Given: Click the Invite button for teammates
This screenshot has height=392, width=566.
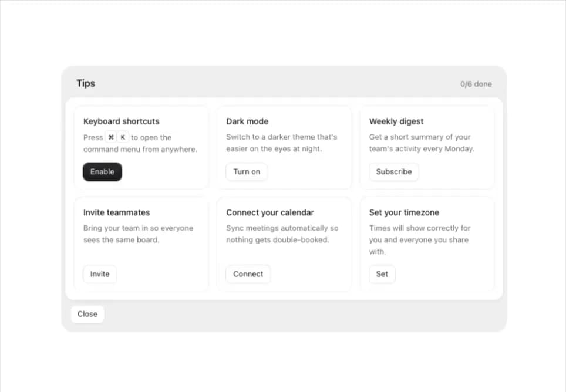Looking at the screenshot, I should [100, 274].
